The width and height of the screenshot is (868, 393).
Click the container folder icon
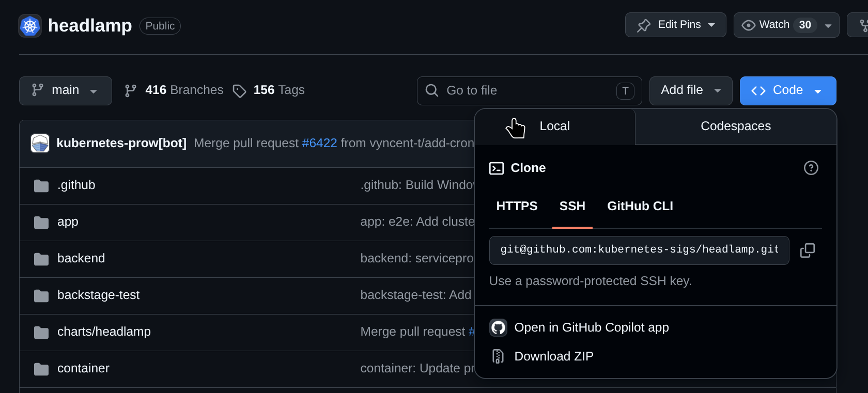pos(41,369)
